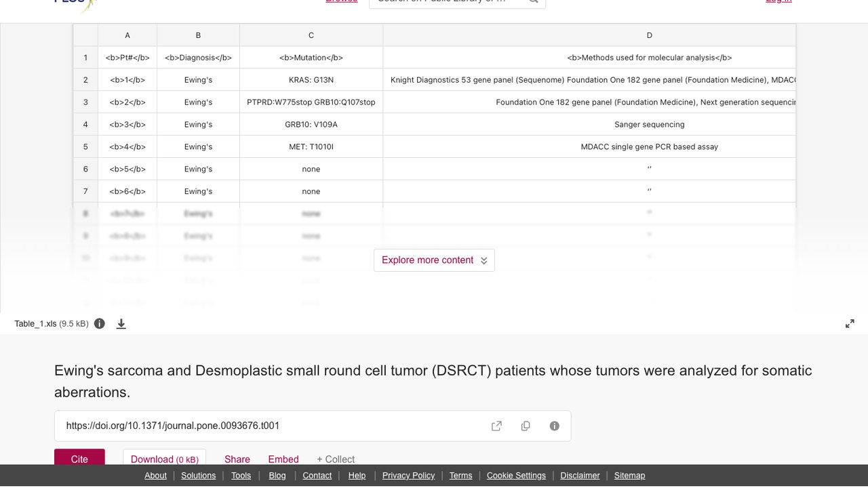Click the Embed option

[283, 459]
